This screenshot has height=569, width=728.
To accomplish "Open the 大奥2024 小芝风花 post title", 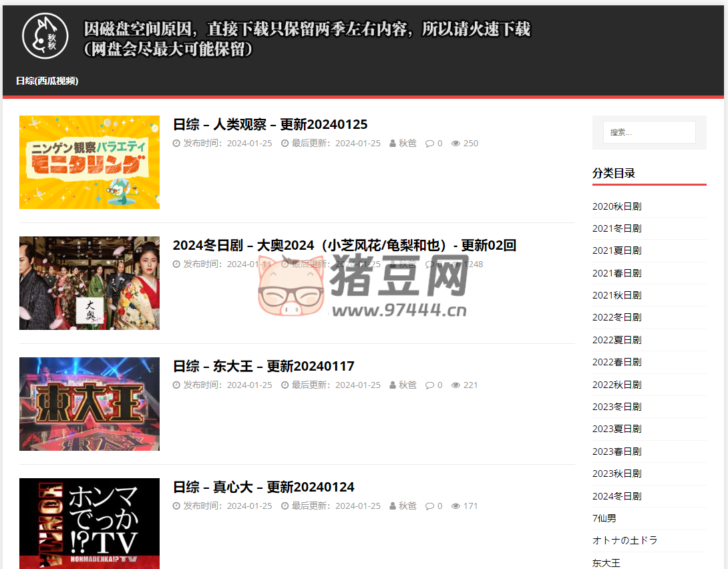I will (345, 245).
